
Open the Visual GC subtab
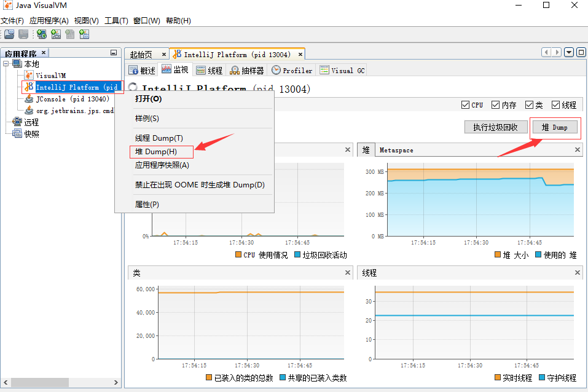click(x=342, y=70)
